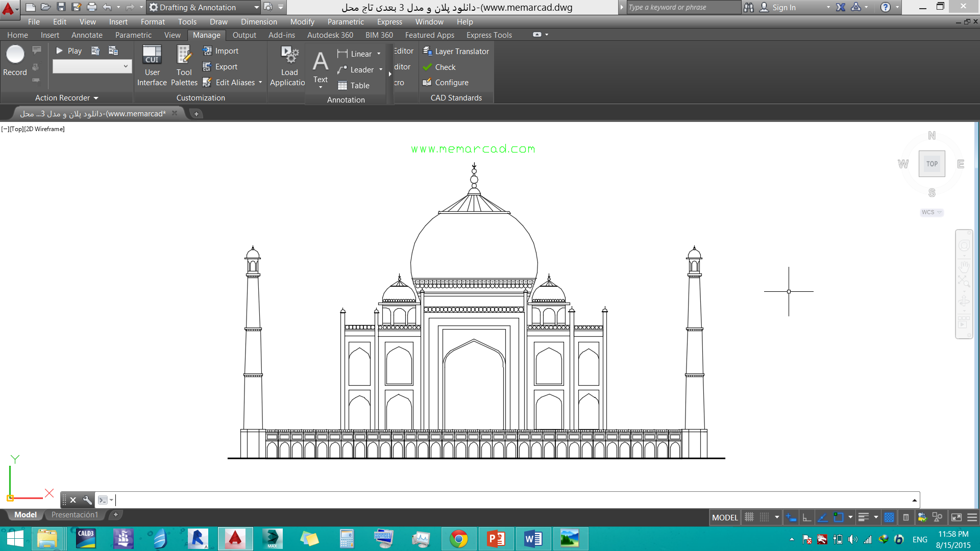Open command line customize wrench
This screenshot has width=980, height=551.
tap(87, 500)
